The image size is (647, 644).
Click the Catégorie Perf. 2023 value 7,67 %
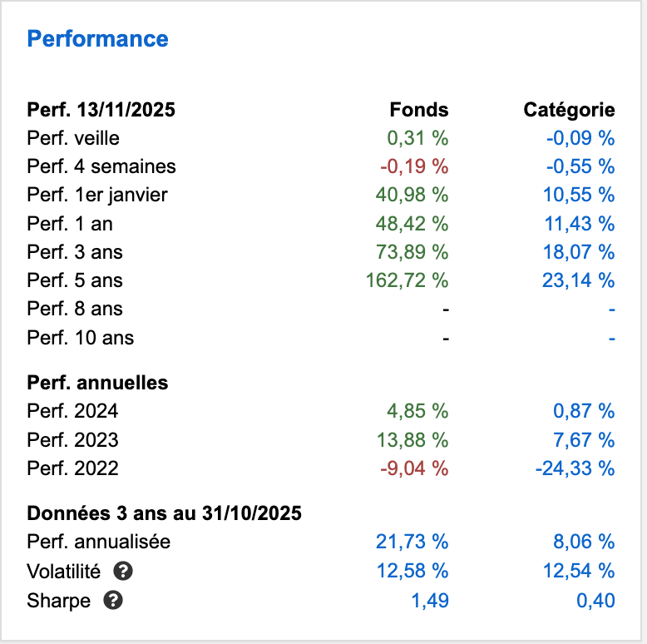[583, 439]
